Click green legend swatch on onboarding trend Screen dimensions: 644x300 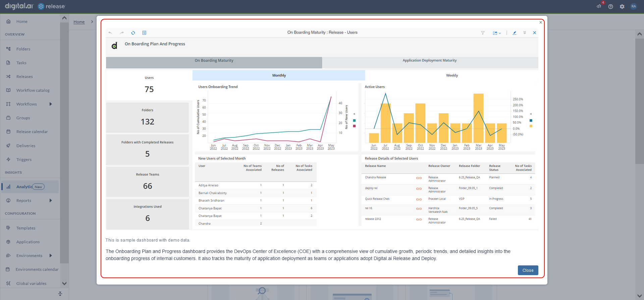pos(354,121)
